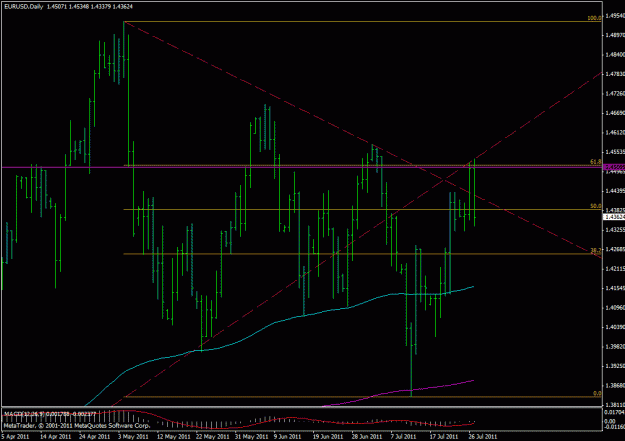The image size is (625, 441).
Task: Click the 1.46120 price axis label
Action: tap(615, 132)
